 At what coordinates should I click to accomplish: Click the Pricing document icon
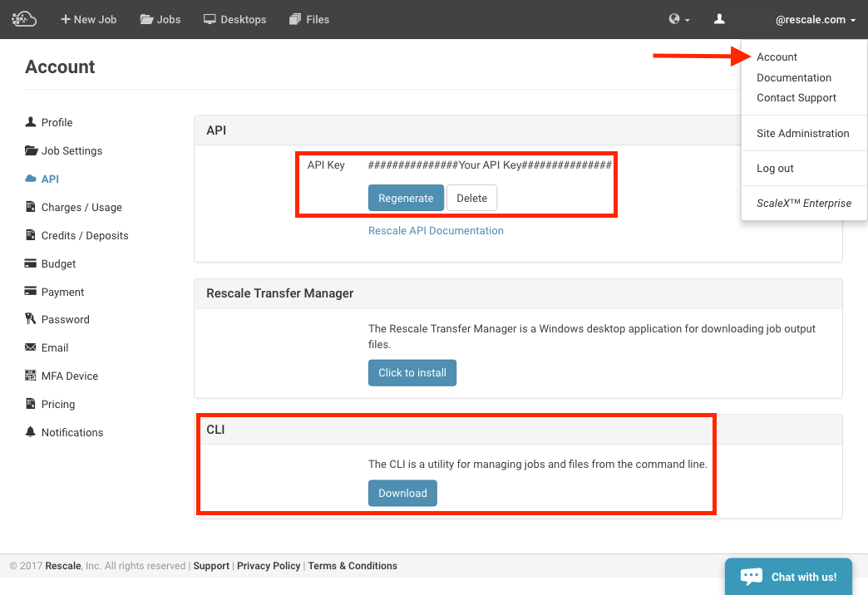[31, 404]
